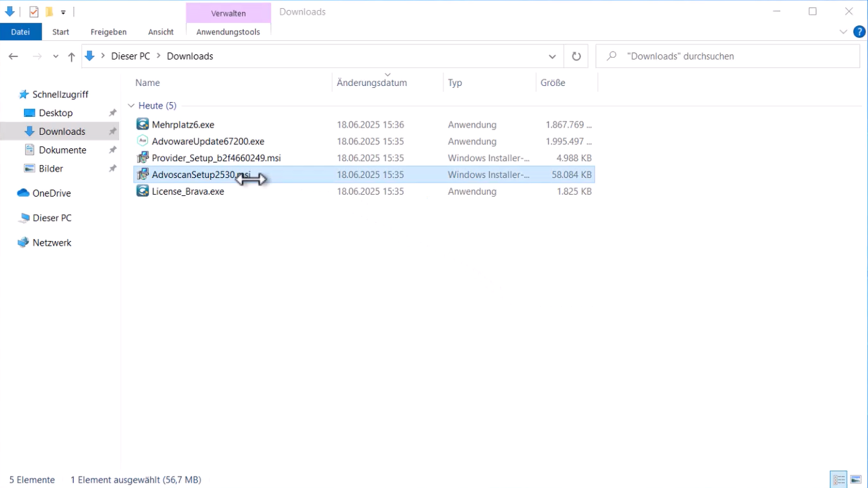Search in the "Downloads" durchsuchen field

[728, 56]
